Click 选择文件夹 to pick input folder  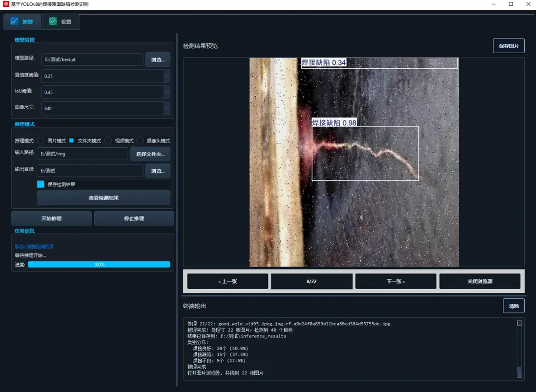click(x=150, y=154)
